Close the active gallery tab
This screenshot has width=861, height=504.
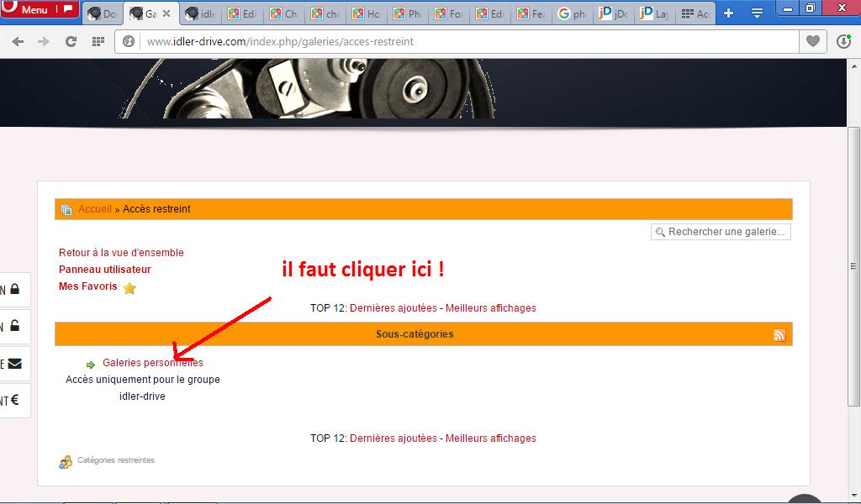pos(167,14)
